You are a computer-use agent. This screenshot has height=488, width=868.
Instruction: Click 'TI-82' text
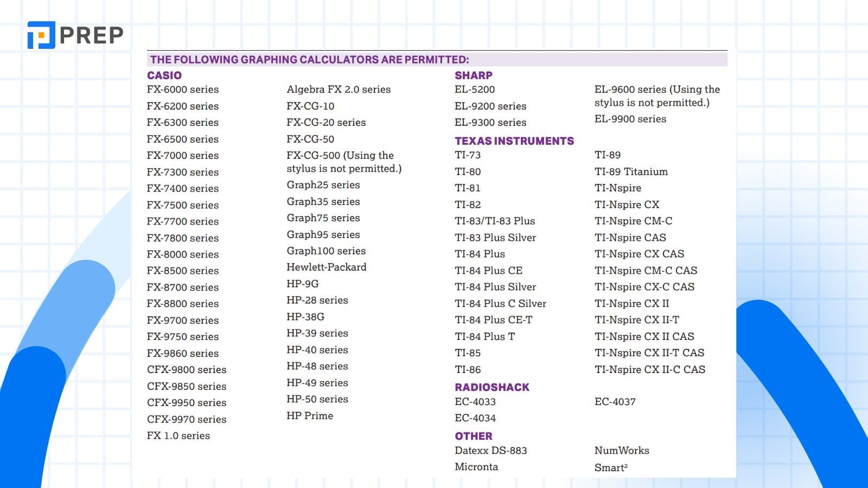tap(468, 205)
